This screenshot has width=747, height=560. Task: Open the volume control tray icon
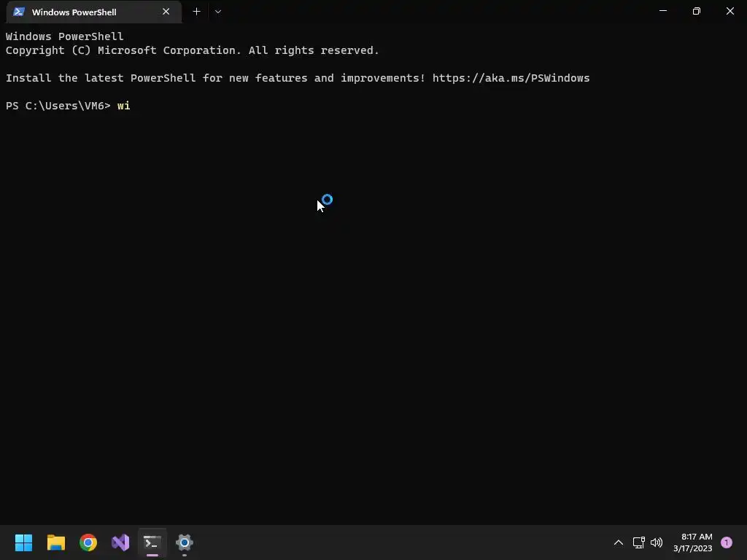(x=657, y=542)
